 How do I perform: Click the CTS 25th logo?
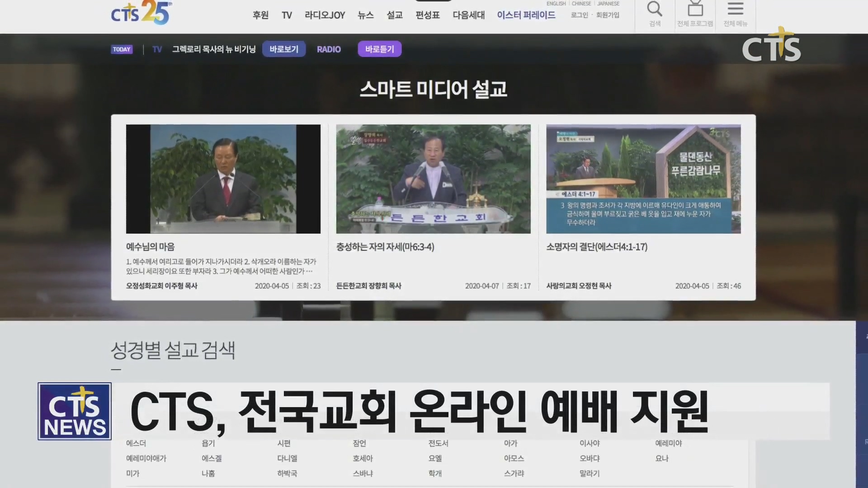[142, 13]
